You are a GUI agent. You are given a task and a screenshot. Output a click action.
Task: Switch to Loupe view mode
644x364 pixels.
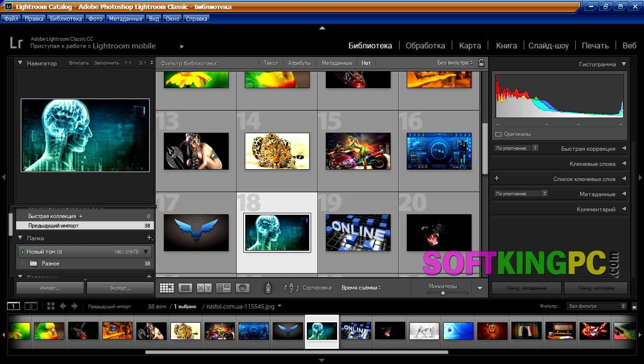click(186, 288)
